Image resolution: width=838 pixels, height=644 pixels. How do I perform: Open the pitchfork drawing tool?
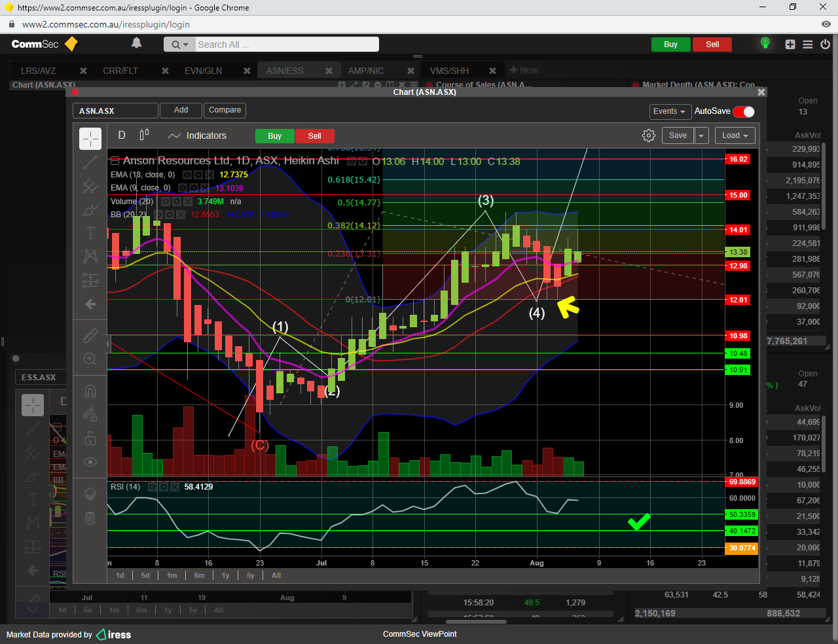click(90, 187)
